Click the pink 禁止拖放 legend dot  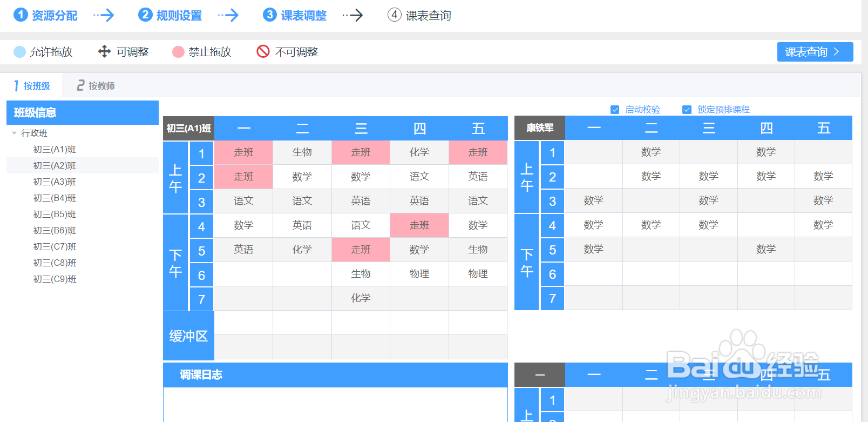pyautogui.click(x=178, y=52)
